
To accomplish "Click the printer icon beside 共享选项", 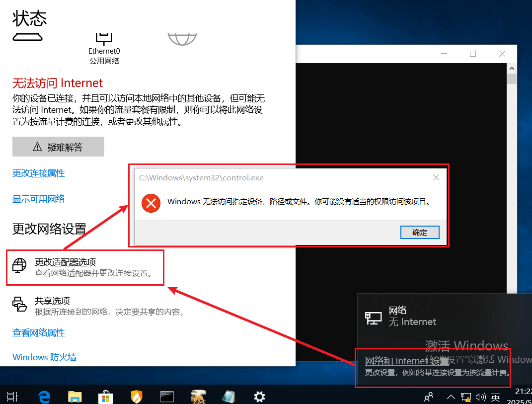I will point(20,304).
